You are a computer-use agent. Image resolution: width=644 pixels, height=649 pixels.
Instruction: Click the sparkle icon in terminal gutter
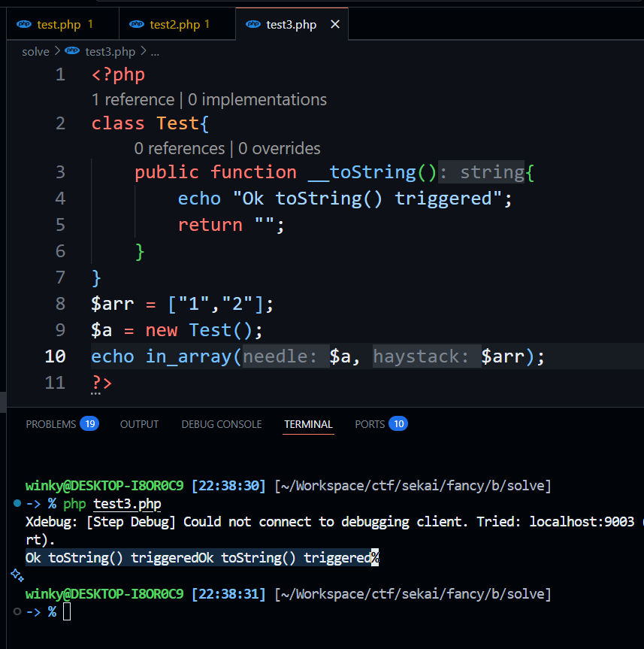pos(16,575)
